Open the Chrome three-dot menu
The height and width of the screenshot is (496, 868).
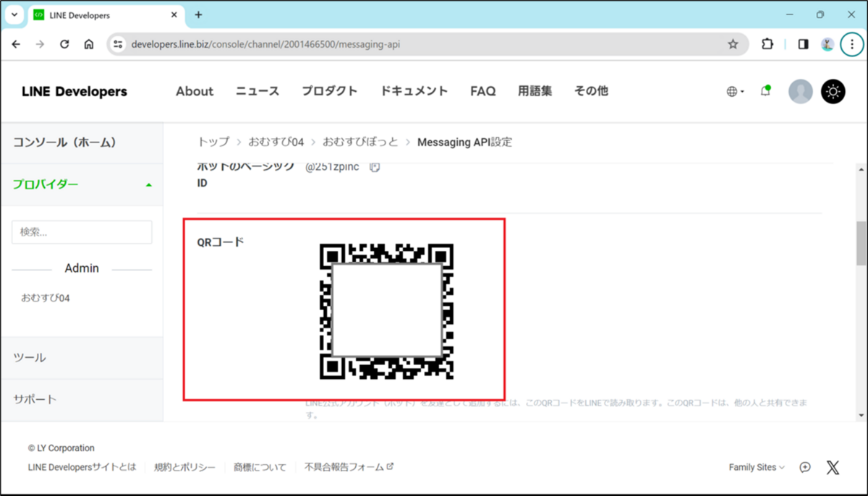coord(851,44)
